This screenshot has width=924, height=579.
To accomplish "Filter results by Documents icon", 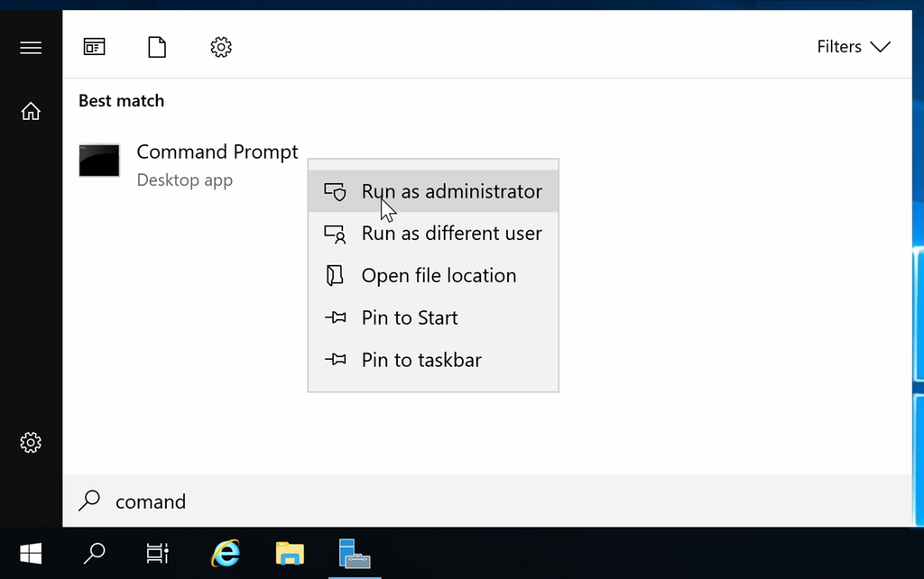I will tap(157, 47).
